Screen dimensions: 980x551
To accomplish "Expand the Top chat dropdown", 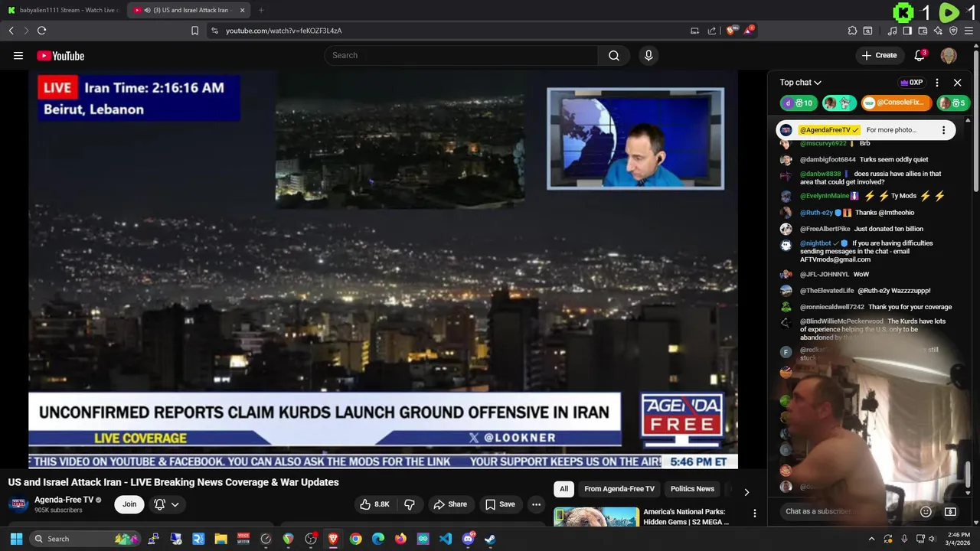I will (x=801, y=83).
